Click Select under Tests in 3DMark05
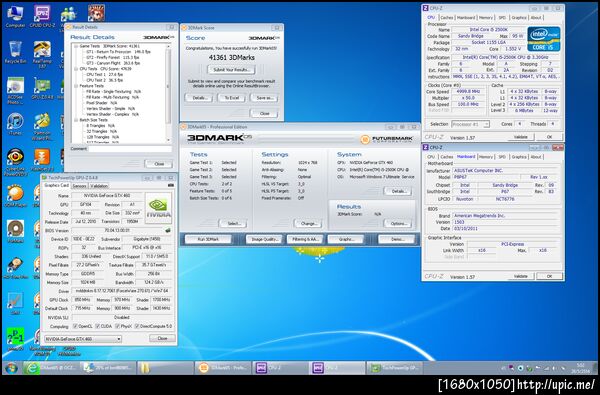 (x=233, y=223)
